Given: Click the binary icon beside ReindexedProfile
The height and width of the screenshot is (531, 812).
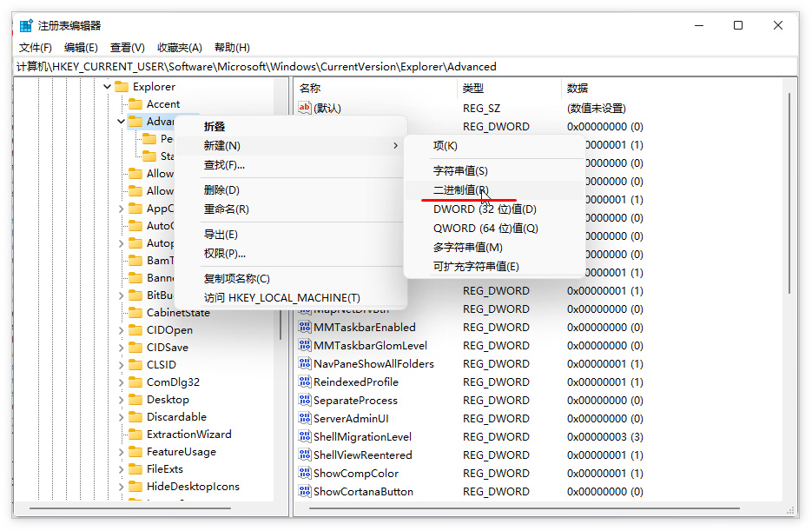Looking at the screenshot, I should 306,382.
